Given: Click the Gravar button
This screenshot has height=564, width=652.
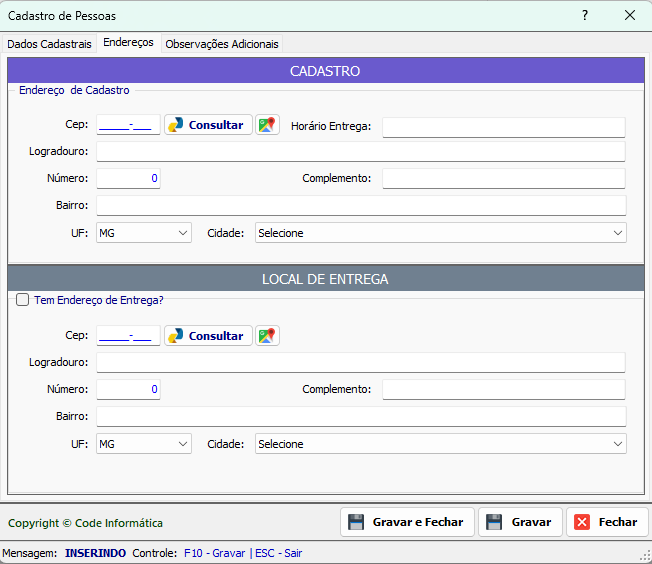Looking at the screenshot, I should pos(520,522).
